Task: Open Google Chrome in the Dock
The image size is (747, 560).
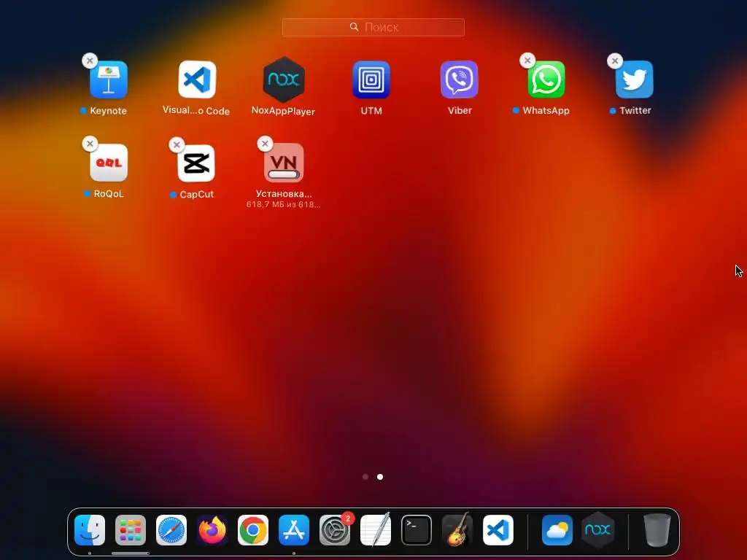Action: click(x=253, y=530)
